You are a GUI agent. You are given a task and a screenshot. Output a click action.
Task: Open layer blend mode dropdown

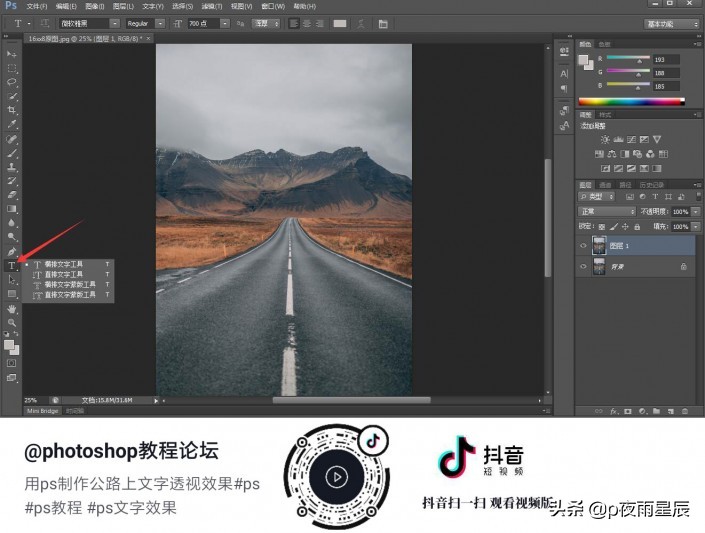point(607,211)
